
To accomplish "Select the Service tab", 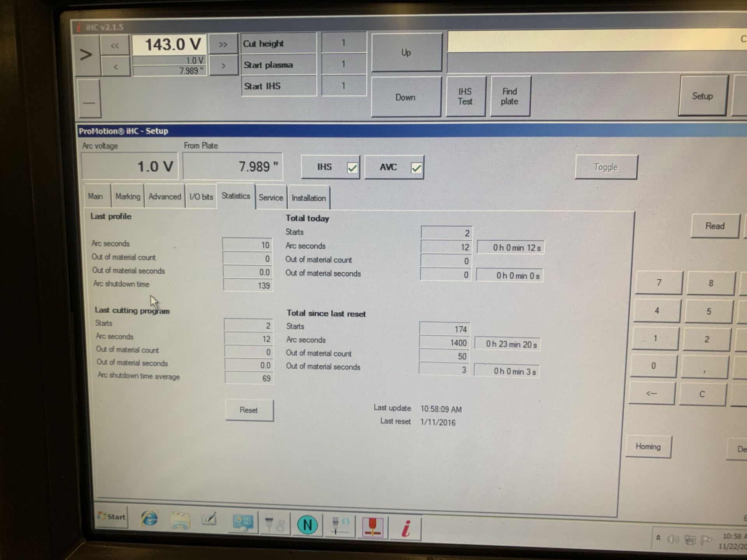I will click(270, 197).
